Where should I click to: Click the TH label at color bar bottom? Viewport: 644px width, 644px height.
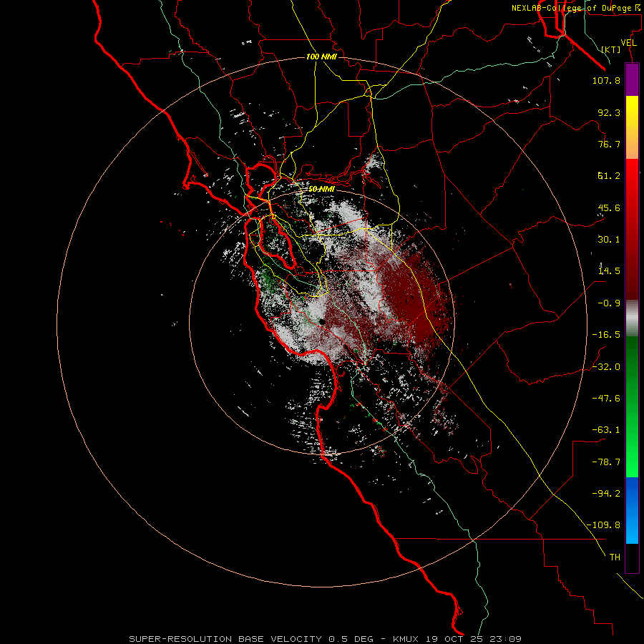(x=615, y=557)
